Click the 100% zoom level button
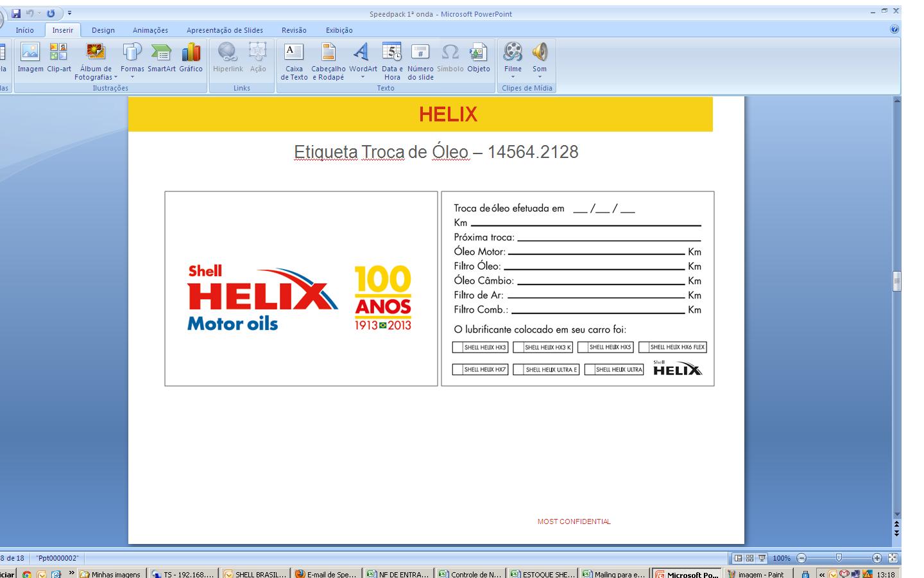The image size is (924, 578). (781, 558)
